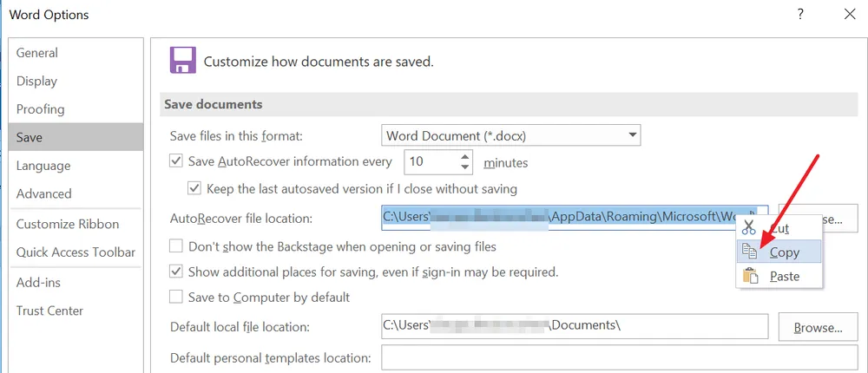The width and height of the screenshot is (868, 373).
Task: Click the Word Options title text
Action: coord(49,15)
